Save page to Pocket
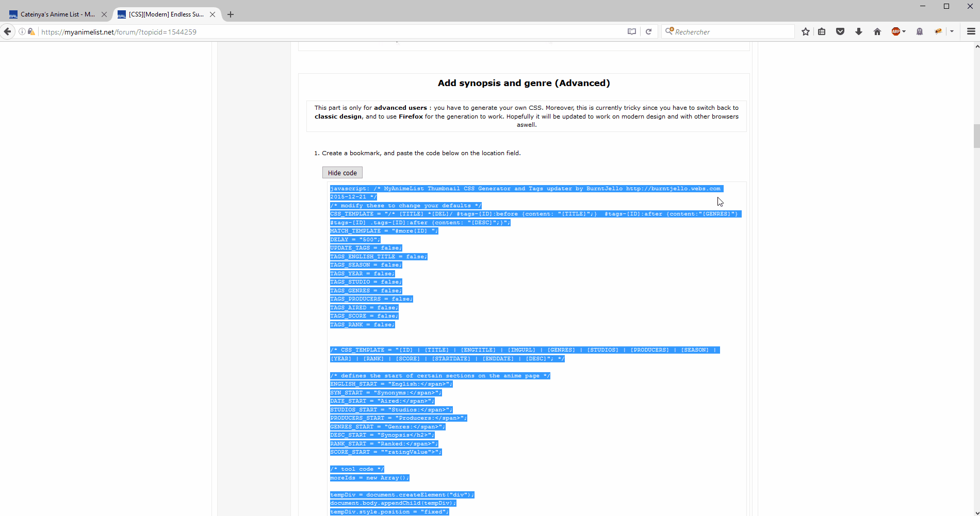 pyautogui.click(x=840, y=31)
